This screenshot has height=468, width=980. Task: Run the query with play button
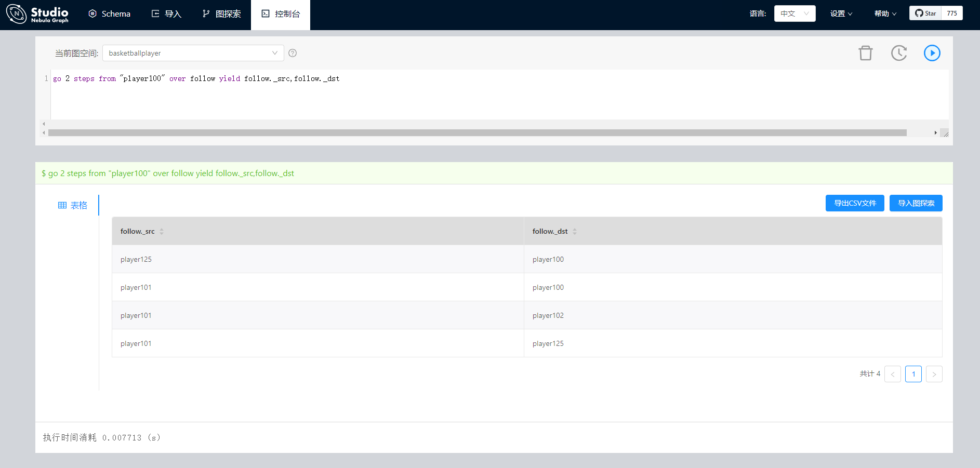pos(932,53)
